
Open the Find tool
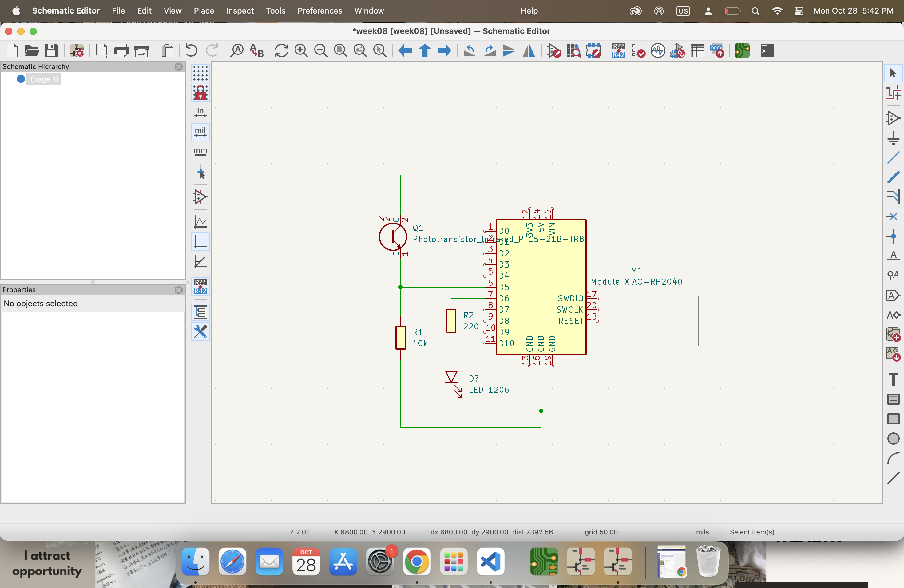(237, 50)
